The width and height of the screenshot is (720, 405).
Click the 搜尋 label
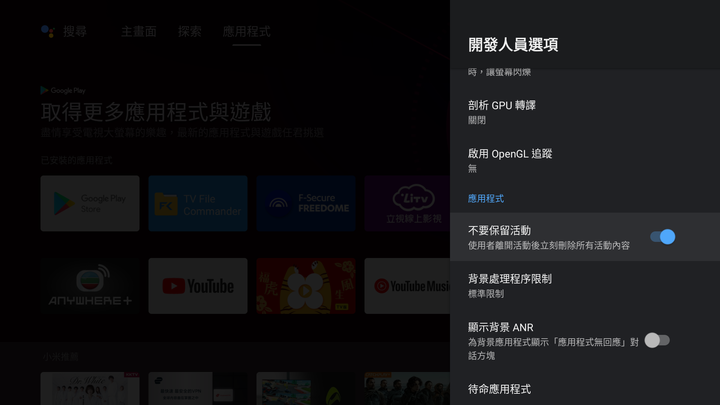[x=75, y=32]
